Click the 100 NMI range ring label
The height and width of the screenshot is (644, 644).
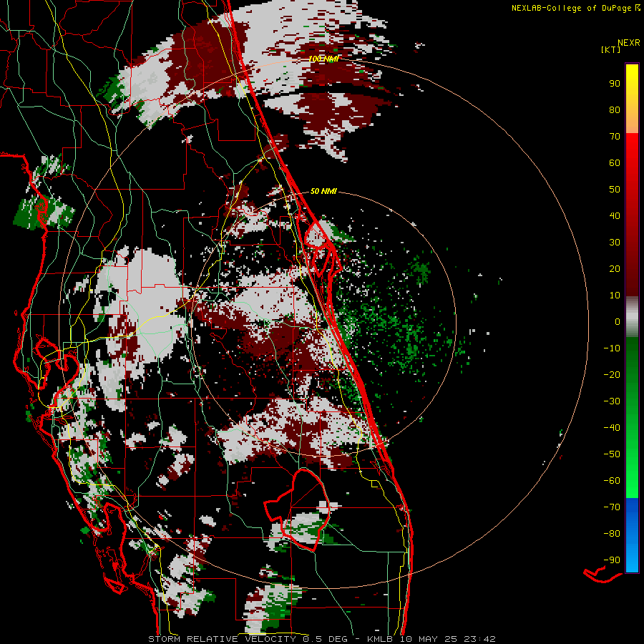323,59
